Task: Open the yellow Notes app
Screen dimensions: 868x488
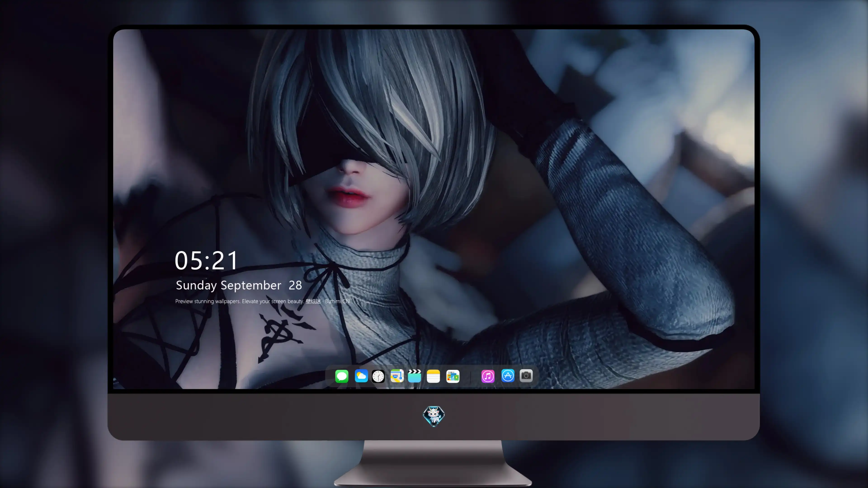Action: pos(433,376)
